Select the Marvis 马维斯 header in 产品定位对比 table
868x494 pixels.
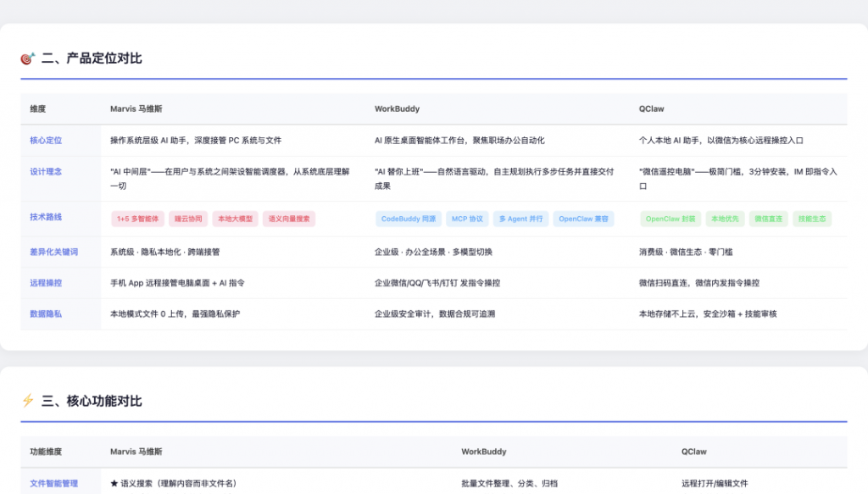coord(136,109)
